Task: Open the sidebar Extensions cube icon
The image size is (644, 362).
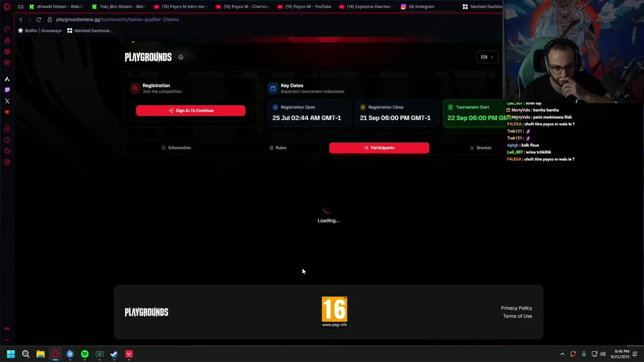Action: click(x=7, y=151)
